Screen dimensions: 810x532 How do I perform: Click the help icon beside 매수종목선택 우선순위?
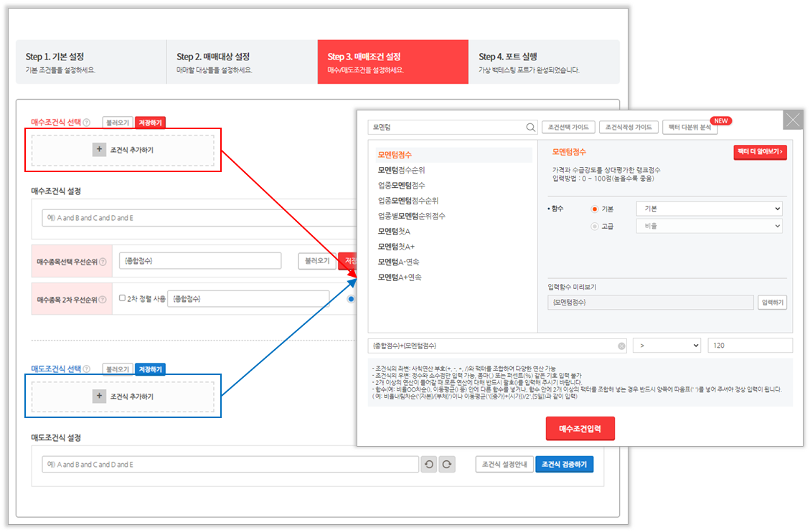103,262
